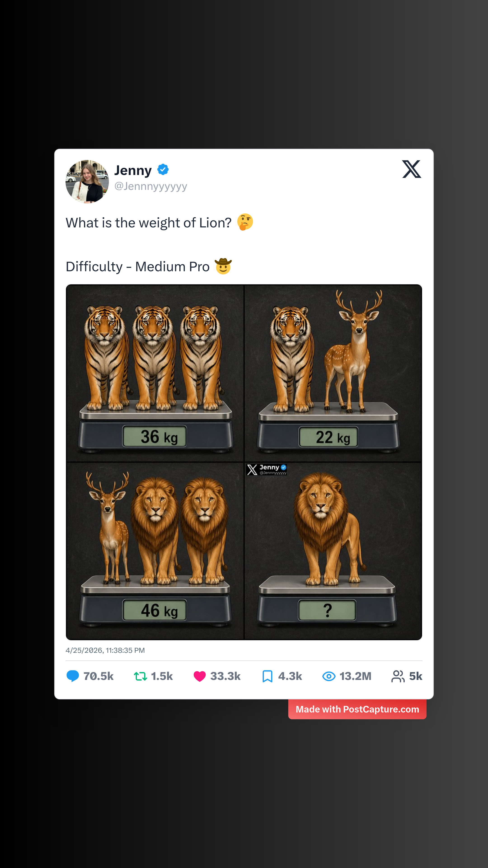Viewport: 488px width, 868px height.
Task: Click the post timestamp 4/25/2026
Action: click(x=105, y=650)
